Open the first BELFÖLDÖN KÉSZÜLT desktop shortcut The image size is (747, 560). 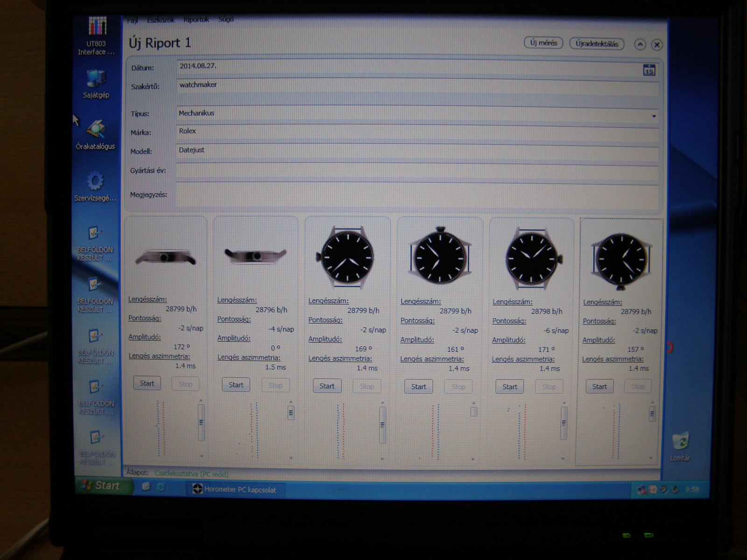pyautogui.click(x=95, y=244)
